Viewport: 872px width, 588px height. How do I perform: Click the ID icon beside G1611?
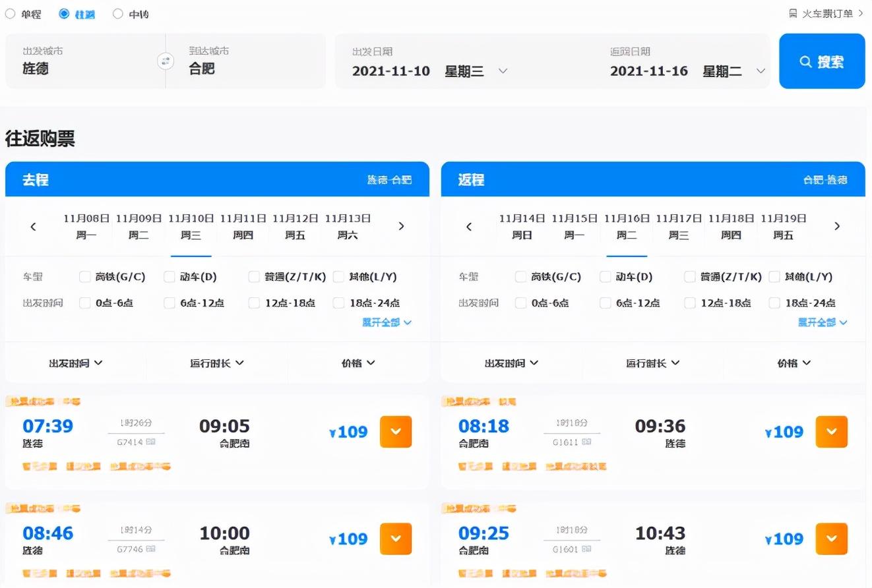(586, 442)
